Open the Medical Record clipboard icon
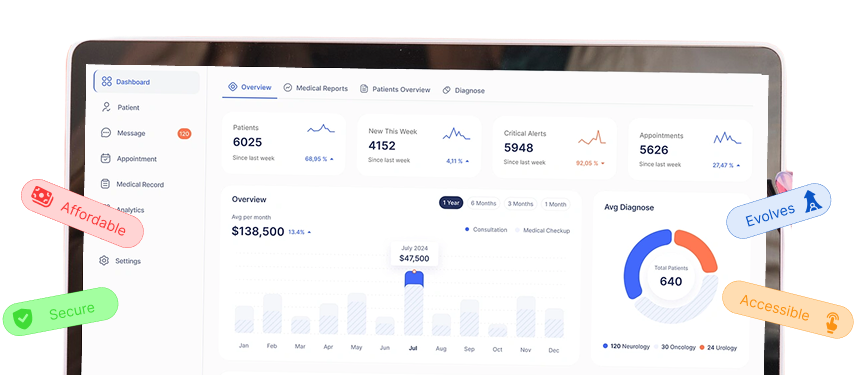Image resolution: width=857 pixels, height=375 pixels. (x=105, y=184)
